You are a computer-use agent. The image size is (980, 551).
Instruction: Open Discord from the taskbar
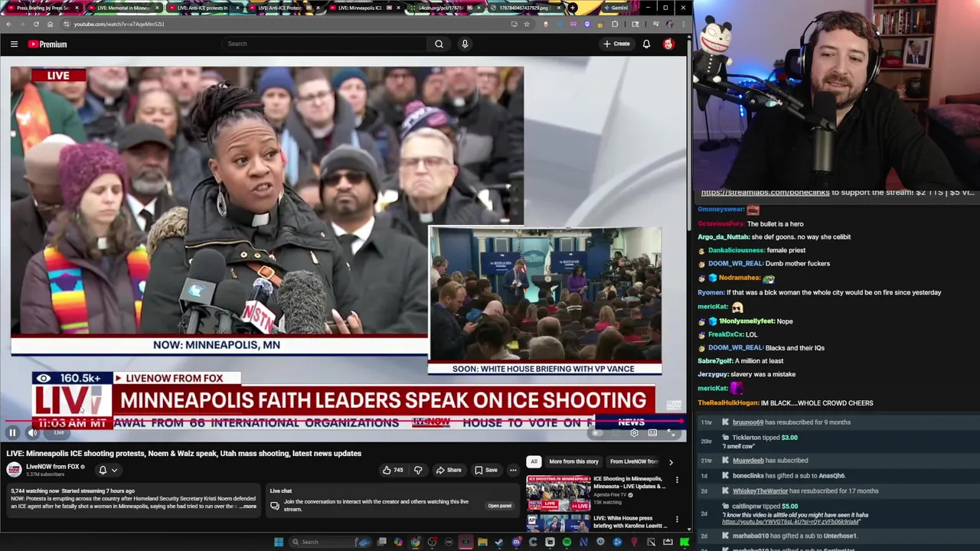click(516, 542)
